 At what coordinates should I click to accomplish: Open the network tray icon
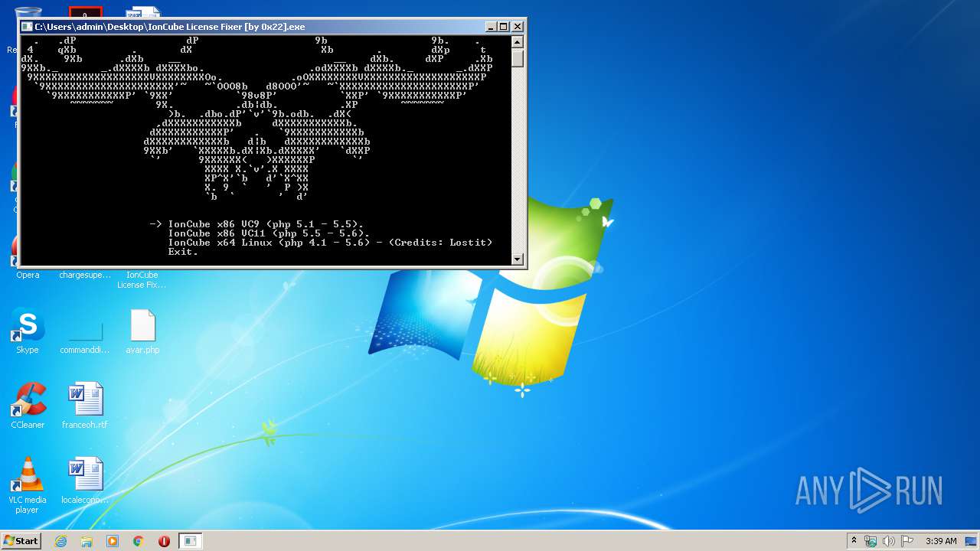871,541
